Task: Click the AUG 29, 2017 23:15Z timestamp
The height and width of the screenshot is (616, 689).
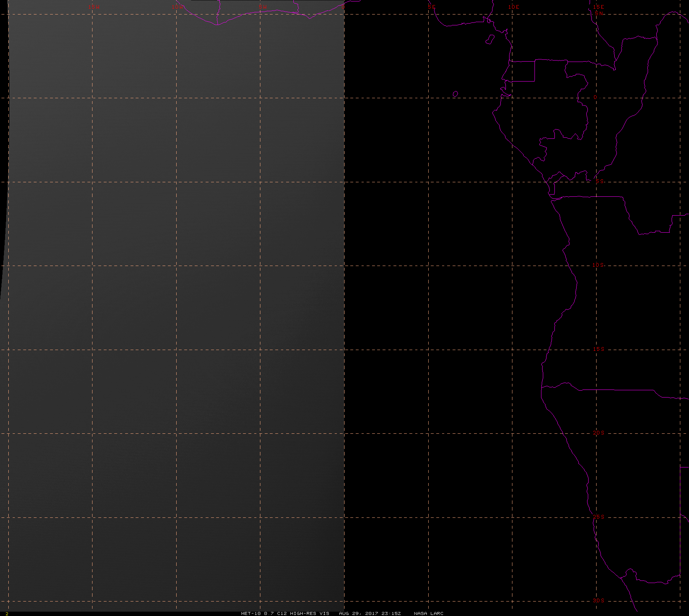Action: point(370,613)
